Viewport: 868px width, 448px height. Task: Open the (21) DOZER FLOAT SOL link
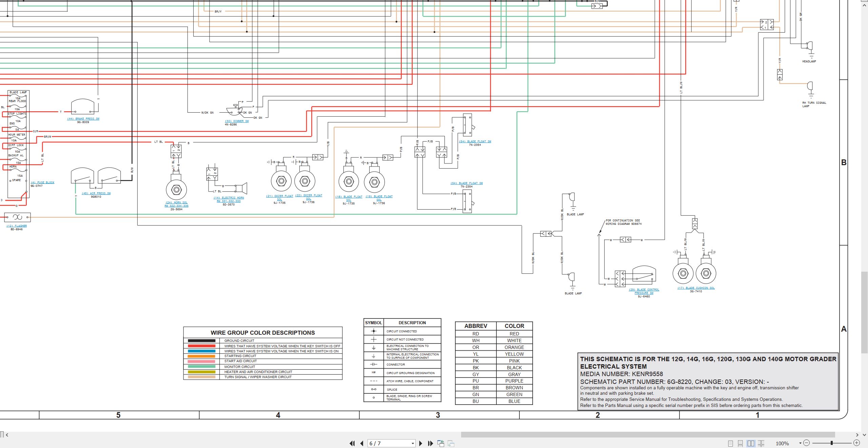coord(279,198)
